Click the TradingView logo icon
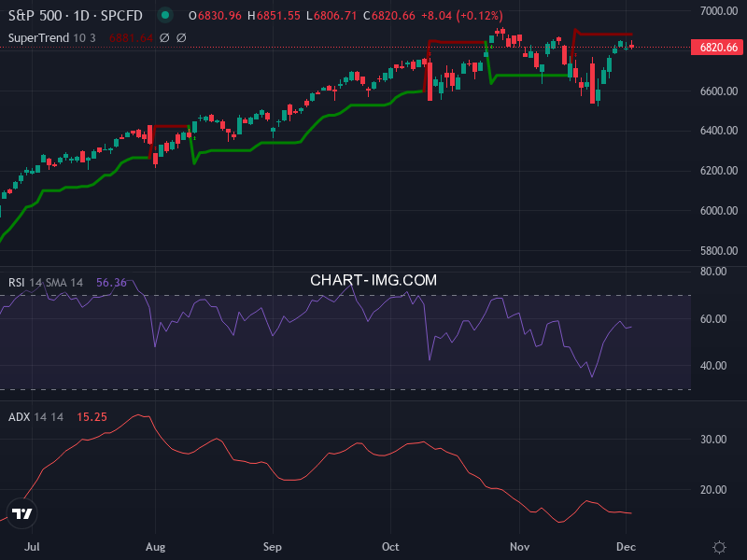747x560 pixels. tap(22, 512)
